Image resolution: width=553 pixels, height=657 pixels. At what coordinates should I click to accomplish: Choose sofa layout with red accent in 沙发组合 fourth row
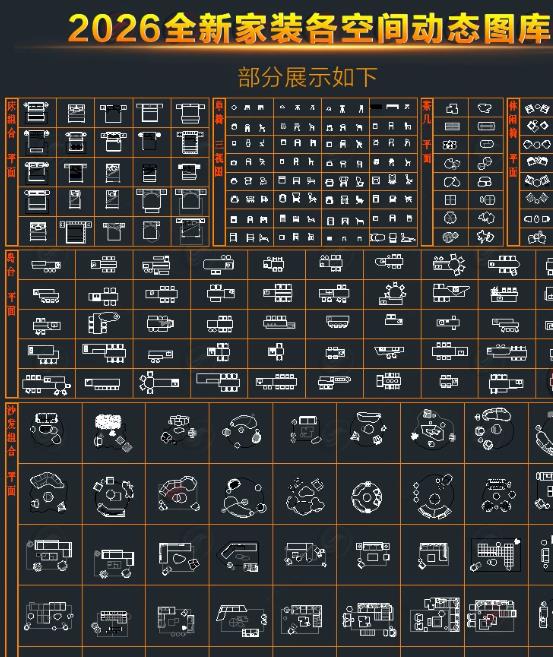[492, 614]
